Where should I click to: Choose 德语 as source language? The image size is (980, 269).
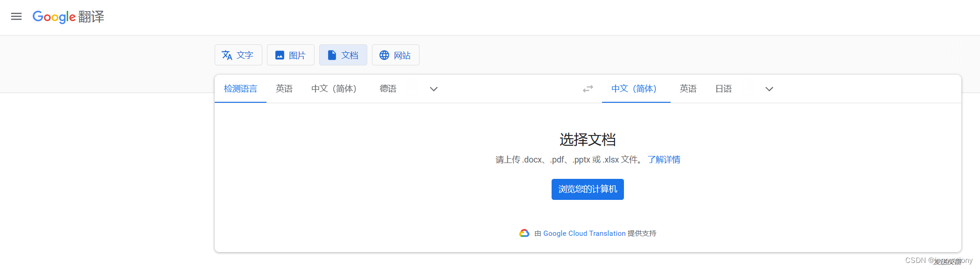tap(388, 89)
